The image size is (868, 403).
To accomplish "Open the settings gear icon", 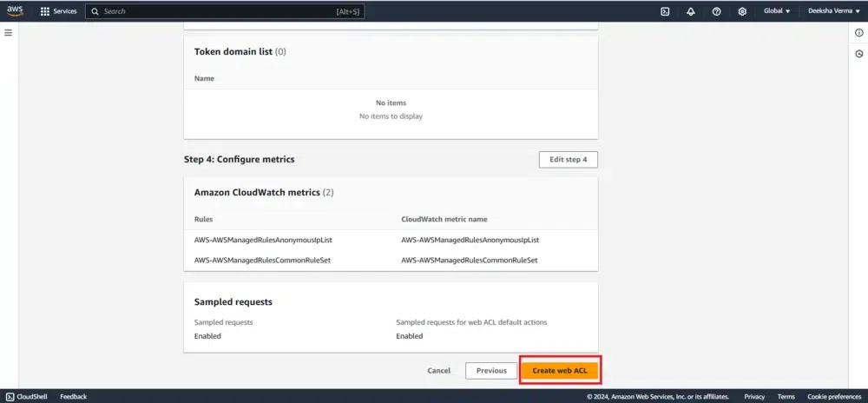I will 742,11.
